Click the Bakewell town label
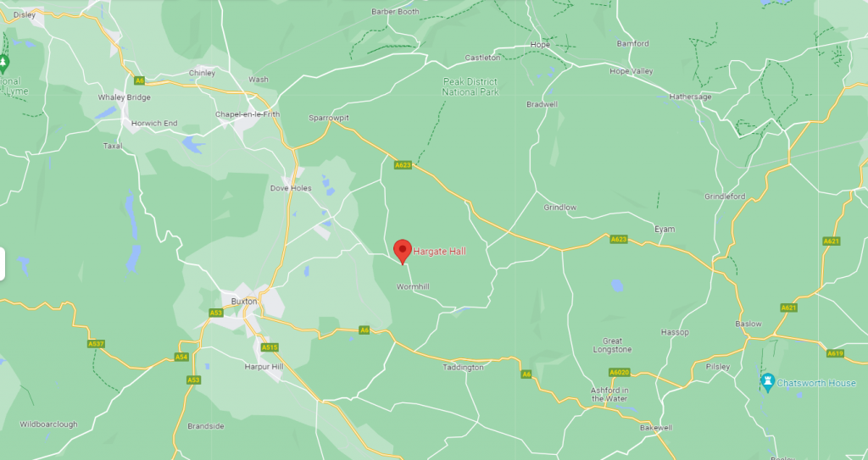Image resolution: width=868 pixels, height=460 pixels. pos(656,428)
